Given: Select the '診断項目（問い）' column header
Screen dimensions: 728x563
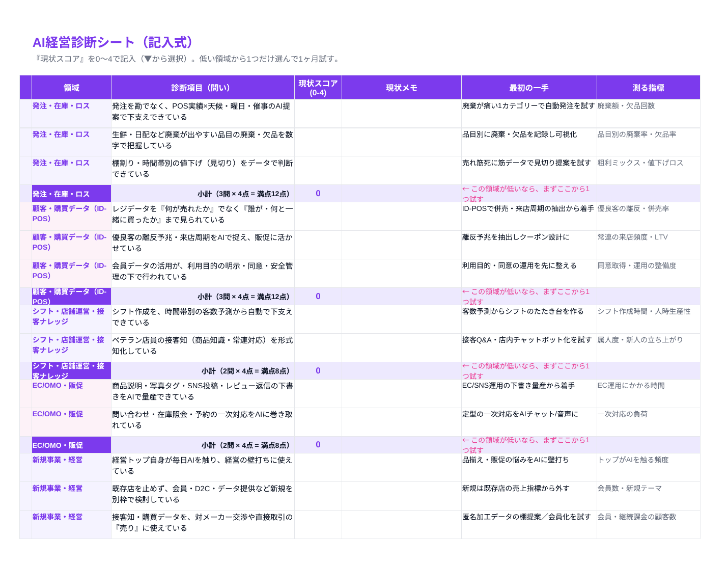Looking at the screenshot, I should tap(203, 88).
